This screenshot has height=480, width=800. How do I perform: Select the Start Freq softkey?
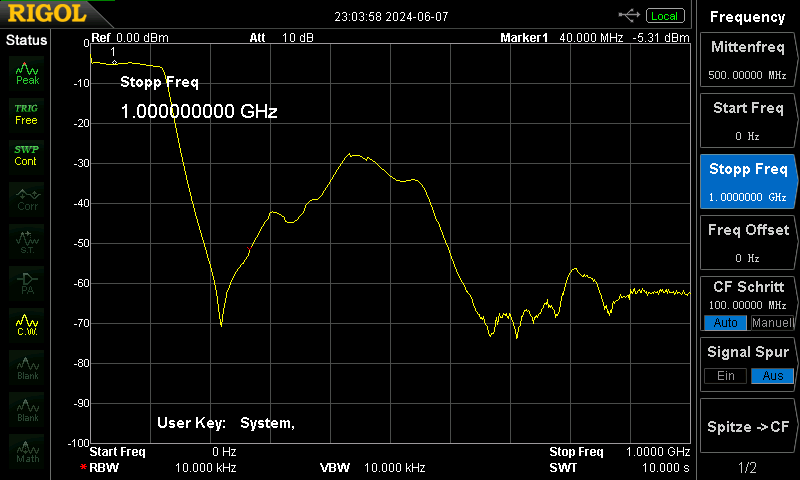[747, 121]
